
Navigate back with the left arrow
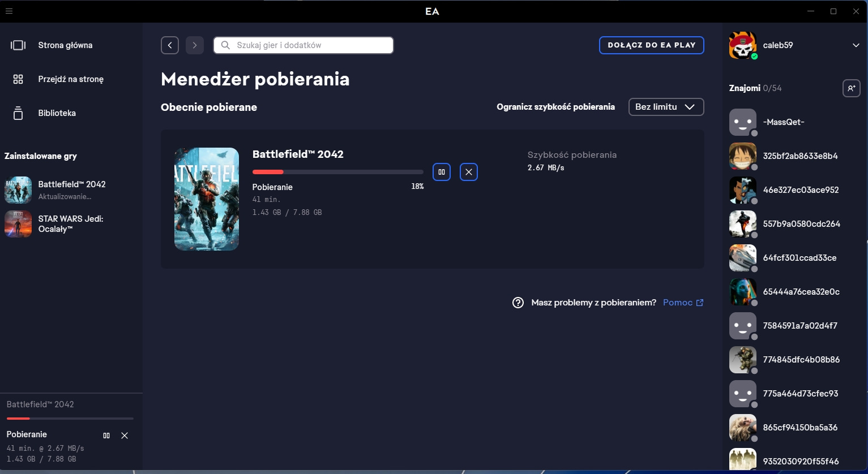pos(170,45)
